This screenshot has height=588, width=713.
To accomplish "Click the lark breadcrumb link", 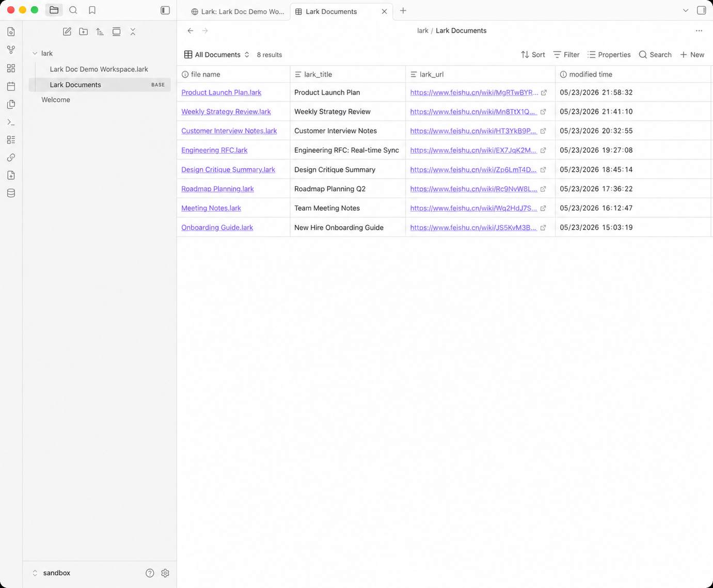I will tap(423, 31).
